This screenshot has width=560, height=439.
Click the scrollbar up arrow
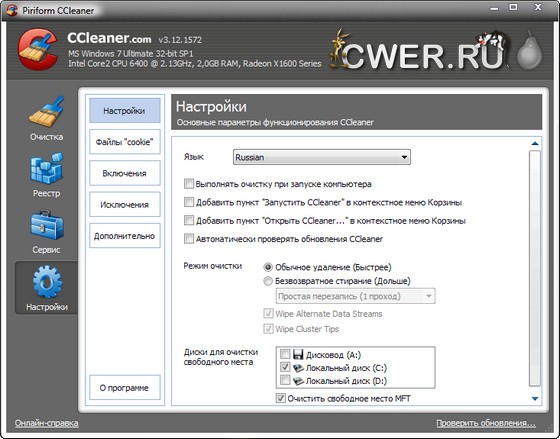click(x=535, y=144)
